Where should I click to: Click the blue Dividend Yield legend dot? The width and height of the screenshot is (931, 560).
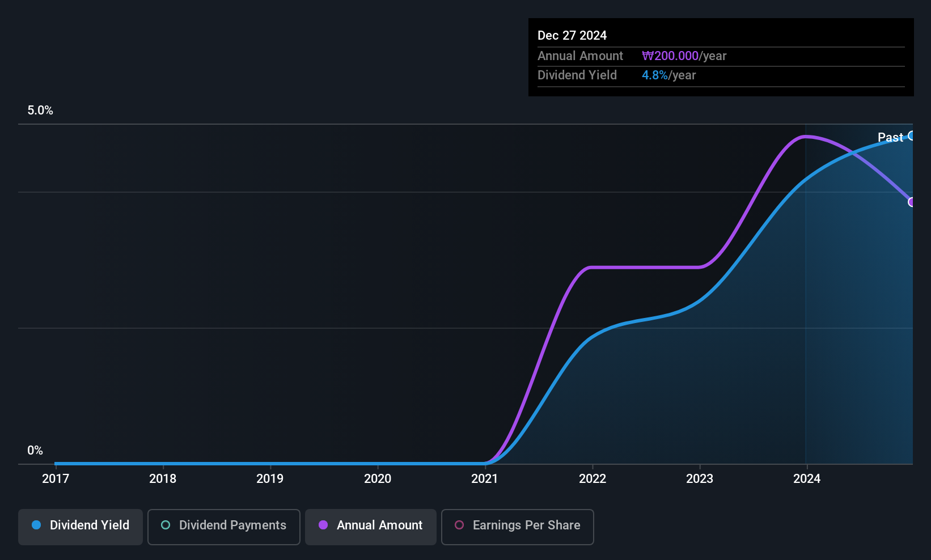coord(36,525)
